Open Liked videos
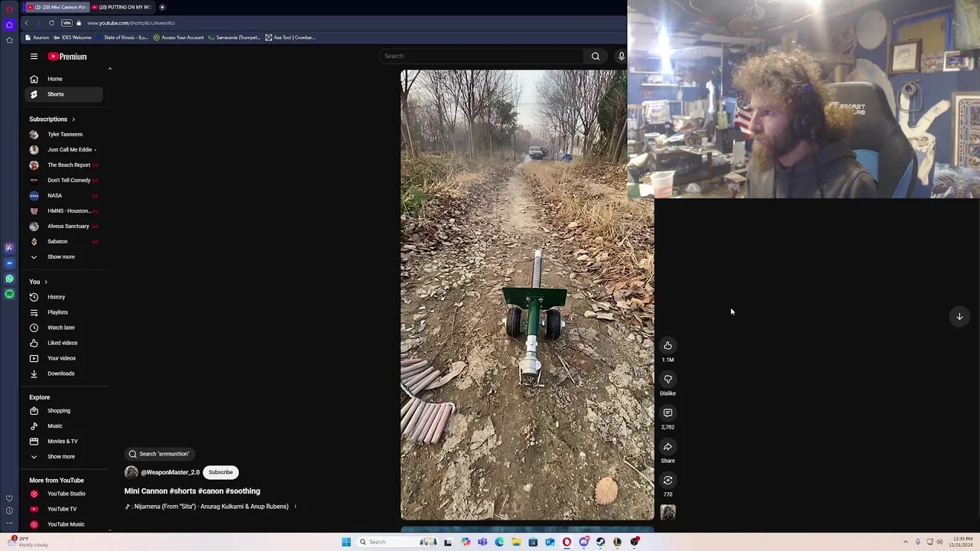This screenshot has height=551, width=980. click(64, 343)
